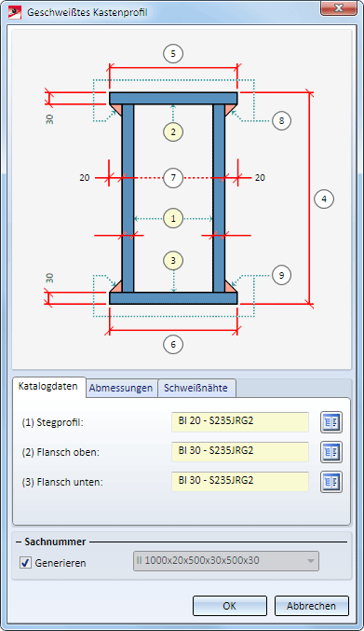Open catalog browser for Stegprofil
The image size is (364, 631).
[x=331, y=422]
